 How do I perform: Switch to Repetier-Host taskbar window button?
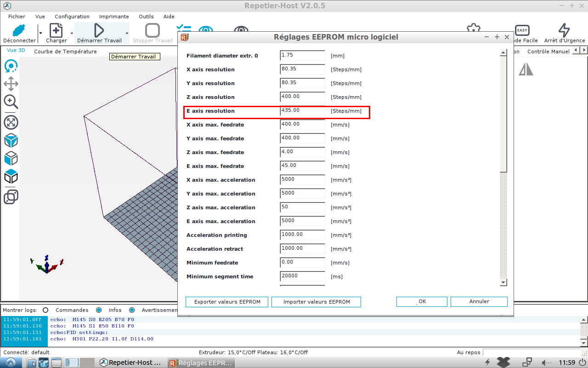130,362
